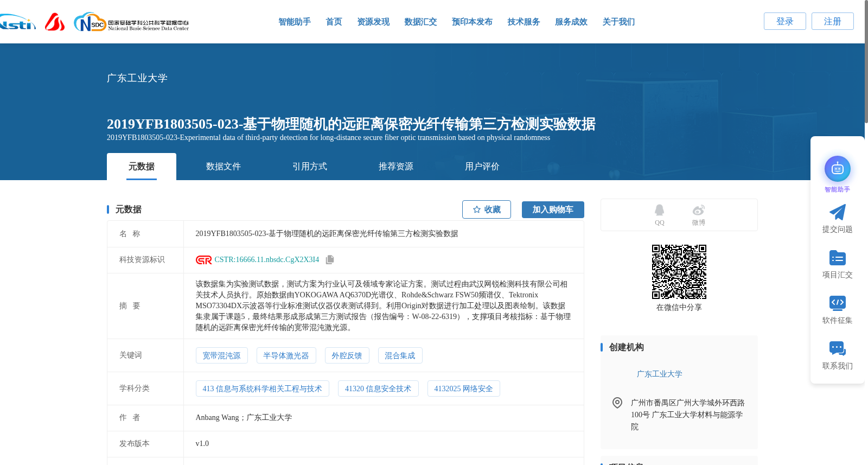Click the CSTR red logo icon
The height and width of the screenshot is (465, 868).
point(204,260)
